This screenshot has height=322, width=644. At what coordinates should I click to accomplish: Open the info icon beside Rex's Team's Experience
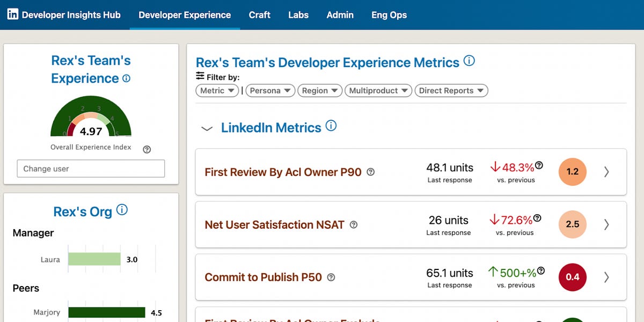125,78
